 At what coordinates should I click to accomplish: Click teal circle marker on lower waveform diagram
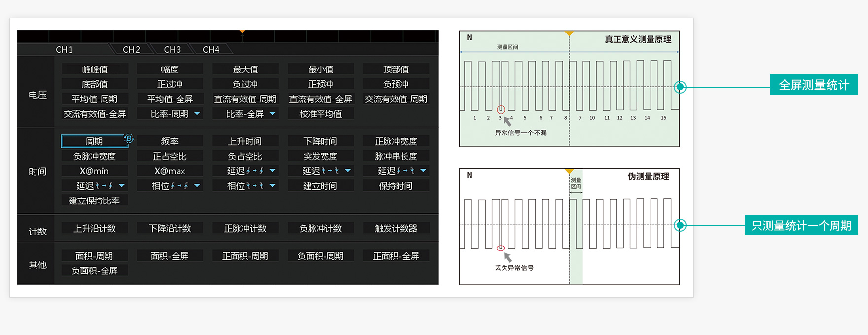pos(680,225)
